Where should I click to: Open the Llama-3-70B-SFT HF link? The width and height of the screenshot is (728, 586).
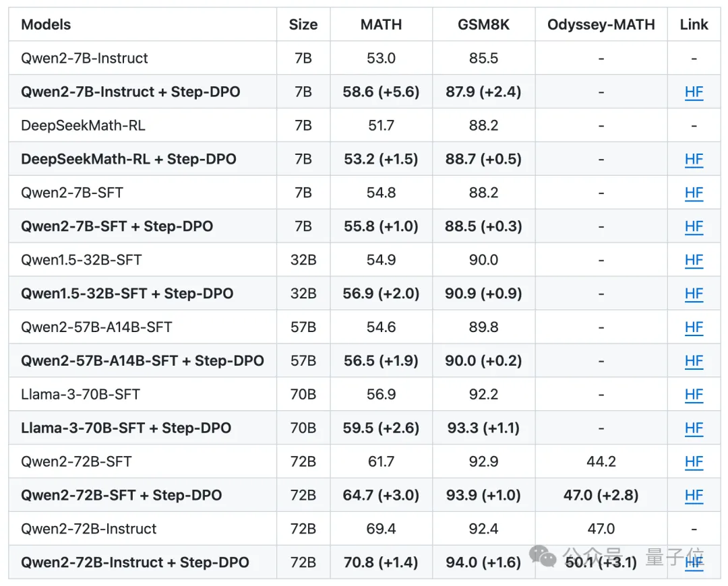[x=694, y=395]
